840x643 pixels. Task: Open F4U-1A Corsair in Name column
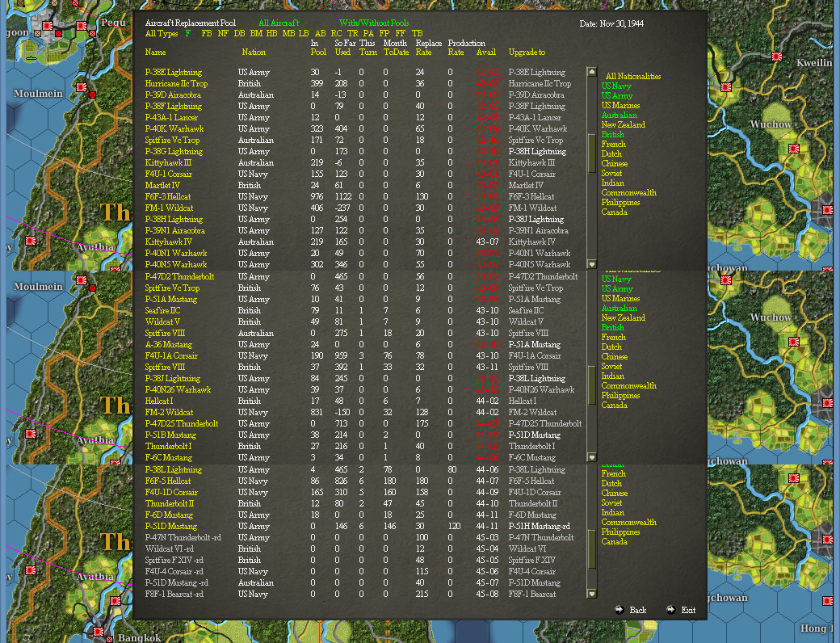(171, 355)
